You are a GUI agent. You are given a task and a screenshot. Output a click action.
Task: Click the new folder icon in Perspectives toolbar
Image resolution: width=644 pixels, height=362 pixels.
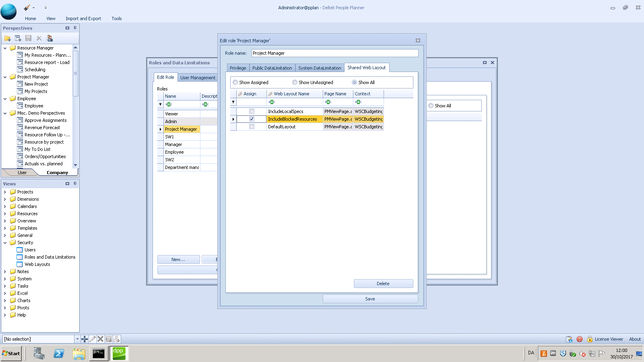coord(7,38)
